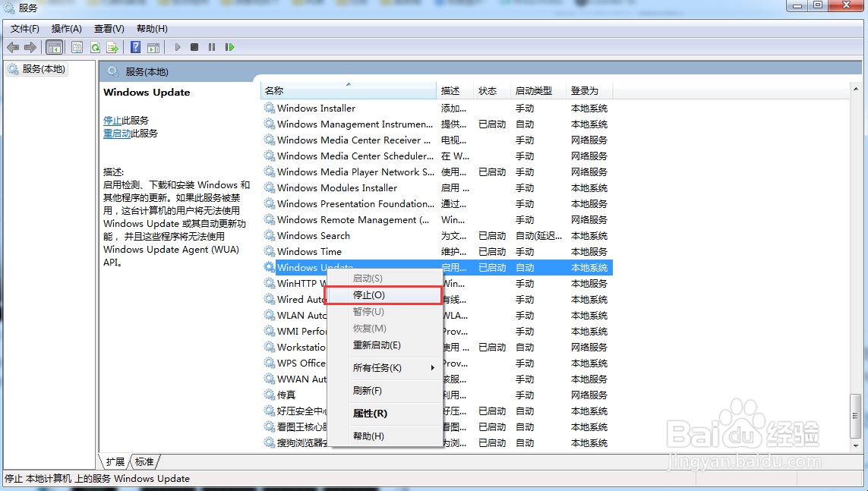
Task: Toggle the show/hide console tree icon
Action: click(x=54, y=48)
